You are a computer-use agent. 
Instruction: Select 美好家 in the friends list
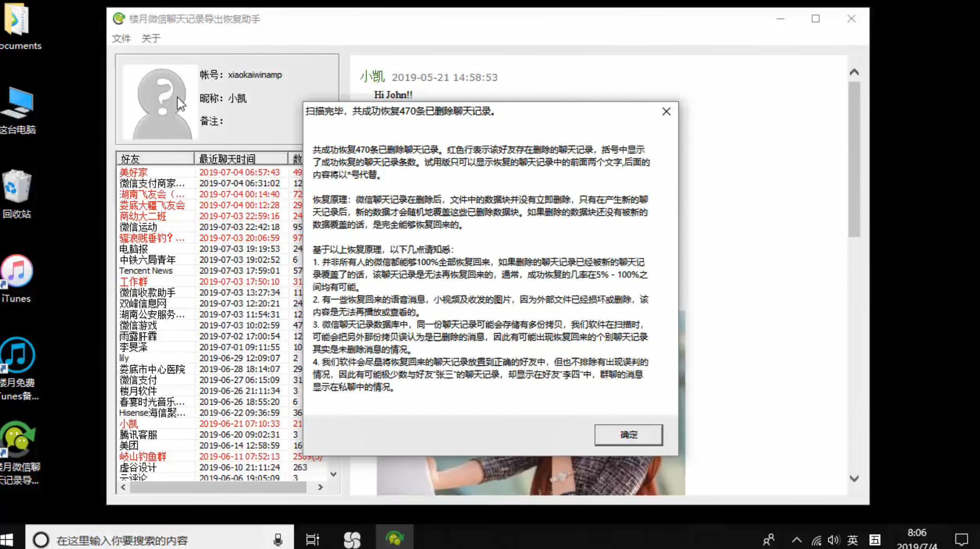134,172
